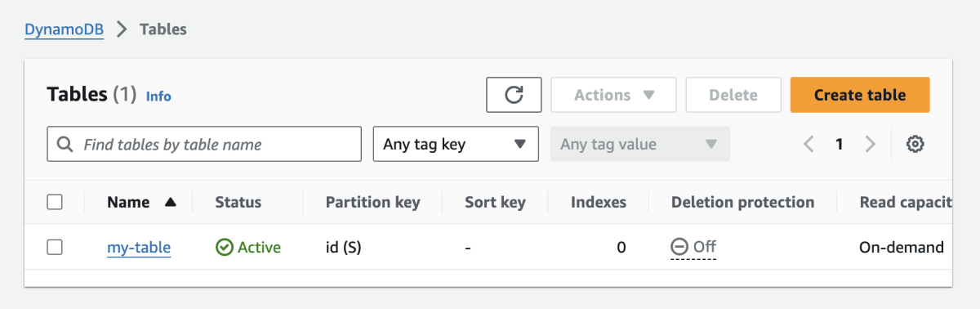
Task: Click the Name column sort arrow
Action: point(171,202)
